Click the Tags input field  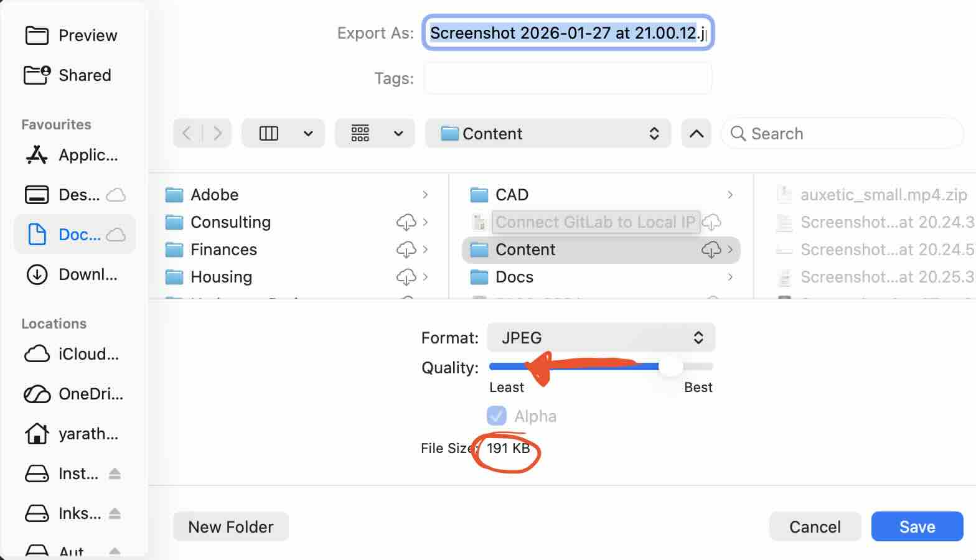tap(568, 78)
